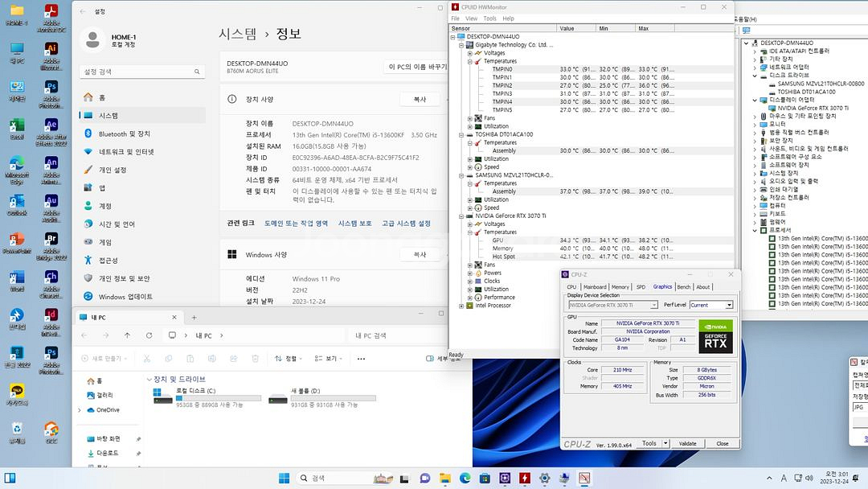Collapse the Gigabyte Technology node in HWMonitor

(x=461, y=45)
